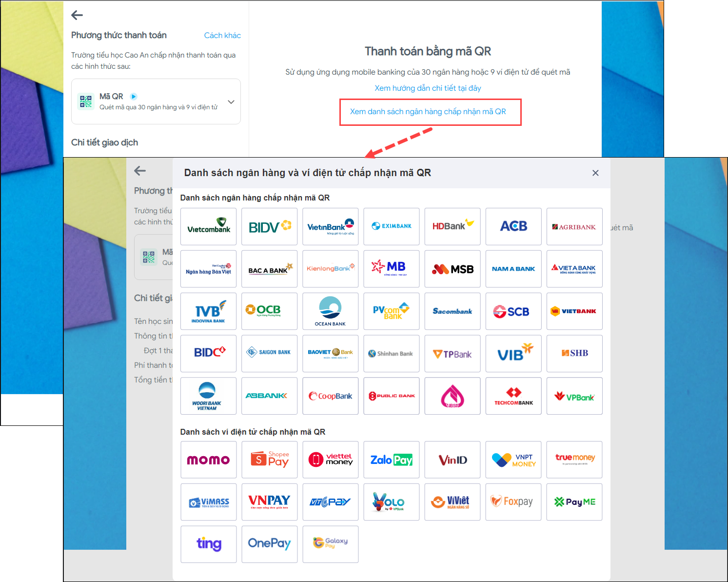Select the Eximbank logo
728x582 pixels.
pyautogui.click(x=392, y=226)
